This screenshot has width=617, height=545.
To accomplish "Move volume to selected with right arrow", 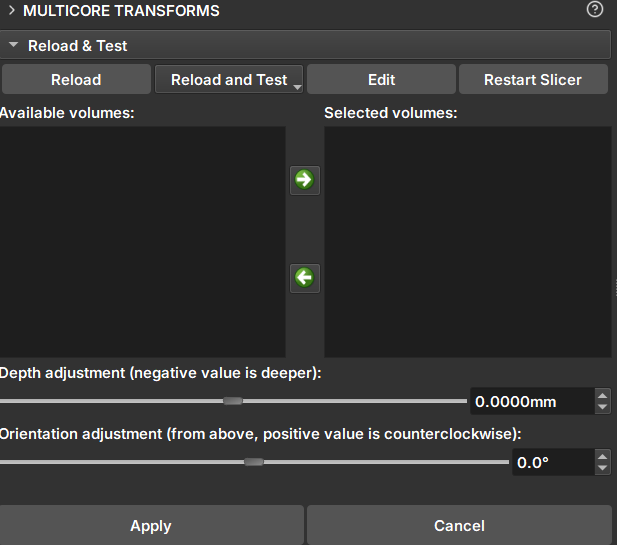I will pyautogui.click(x=304, y=180).
